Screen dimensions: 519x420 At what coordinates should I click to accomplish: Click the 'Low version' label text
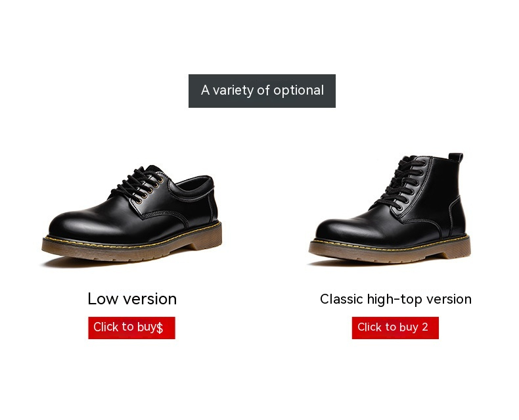pyautogui.click(x=132, y=299)
